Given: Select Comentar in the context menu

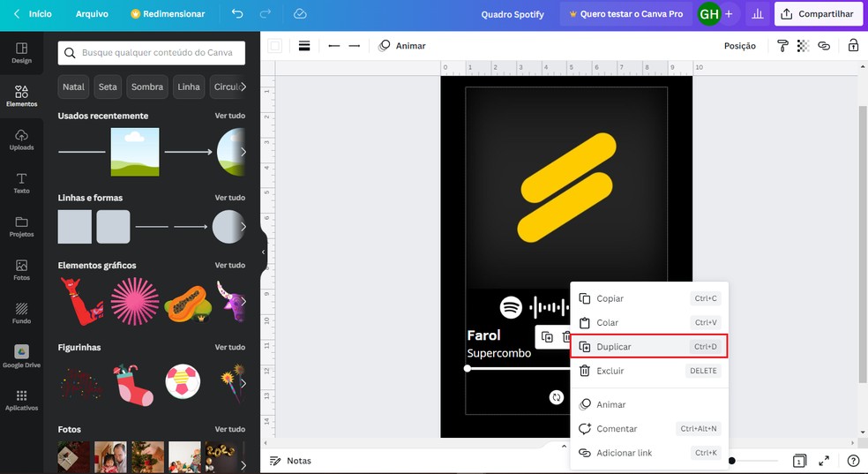Looking at the screenshot, I should pos(649,429).
